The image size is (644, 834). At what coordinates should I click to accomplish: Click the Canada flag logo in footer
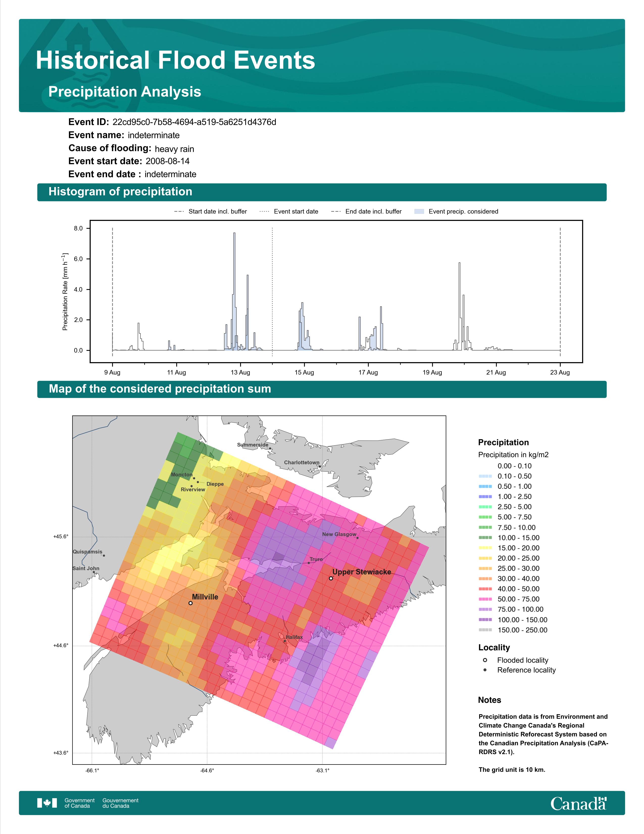coord(47,803)
